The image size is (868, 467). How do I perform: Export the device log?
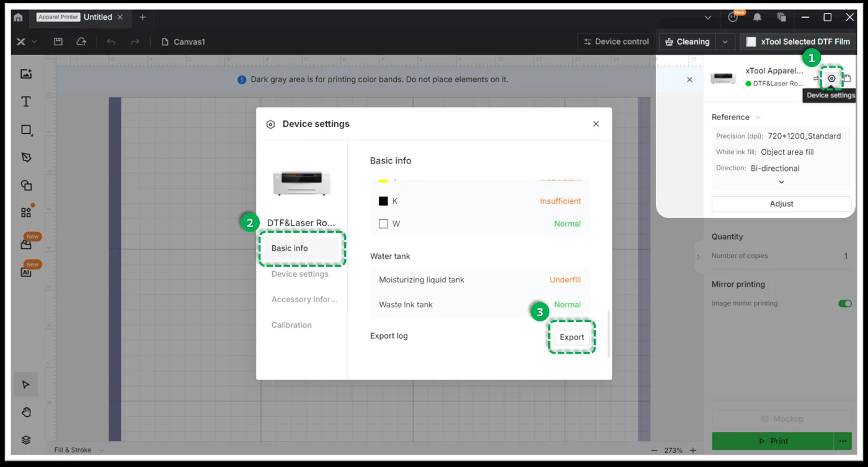pyautogui.click(x=572, y=338)
